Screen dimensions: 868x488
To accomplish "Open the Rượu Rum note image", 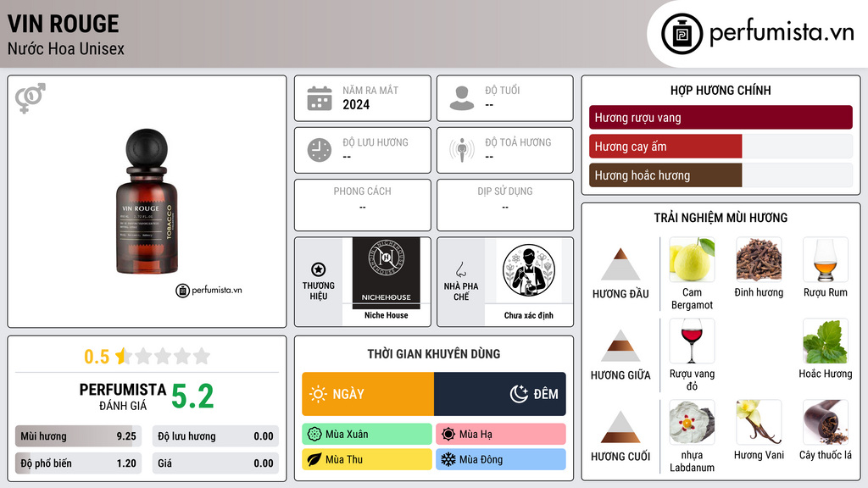I will (x=826, y=259).
